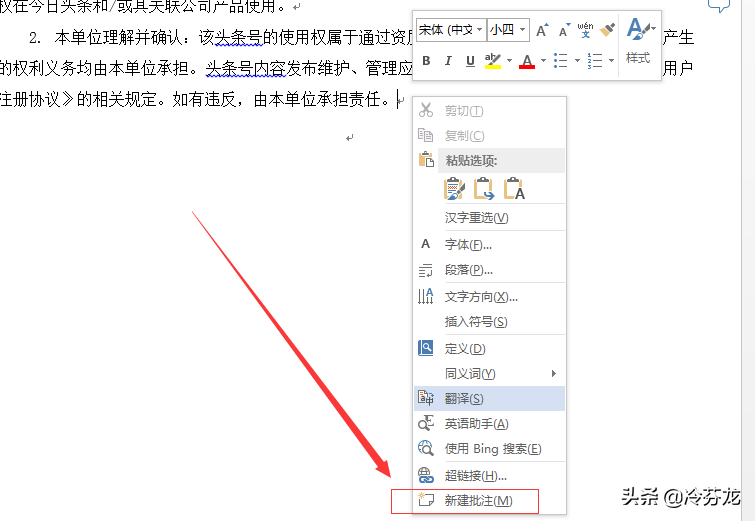
Task: Click the 粘贴选项 clipboard icon
Action: [x=426, y=159]
